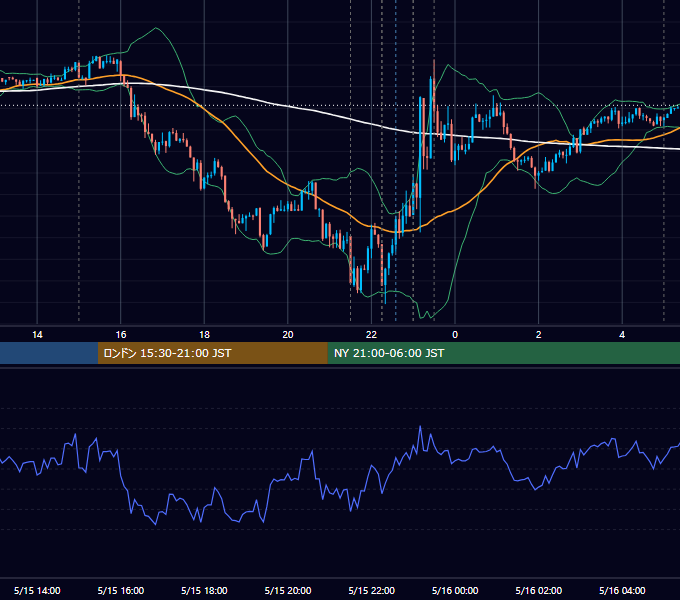
Task: Click the 5/16 02:00 date label
Action: [x=539, y=590]
